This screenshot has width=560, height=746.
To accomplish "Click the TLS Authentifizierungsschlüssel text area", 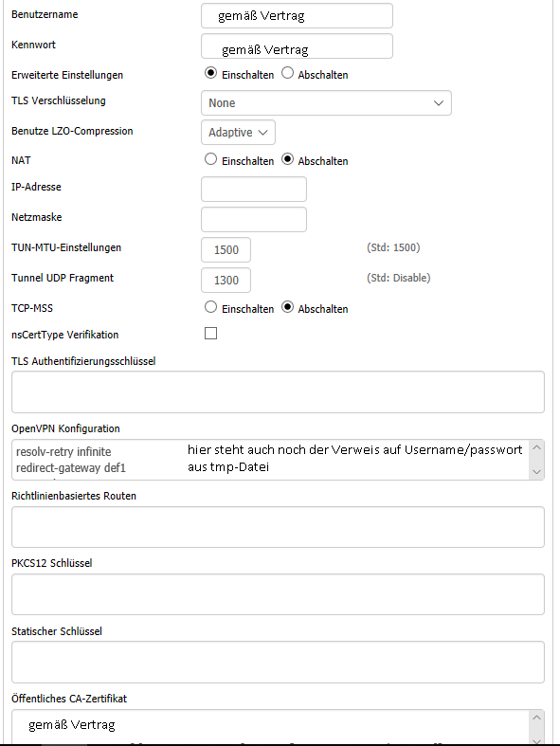I will pyautogui.click(x=278, y=392).
